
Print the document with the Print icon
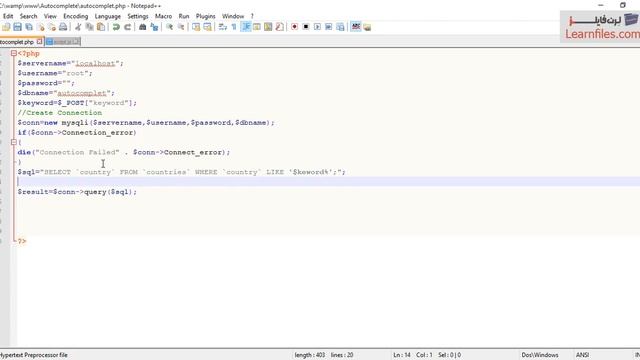[63, 27]
